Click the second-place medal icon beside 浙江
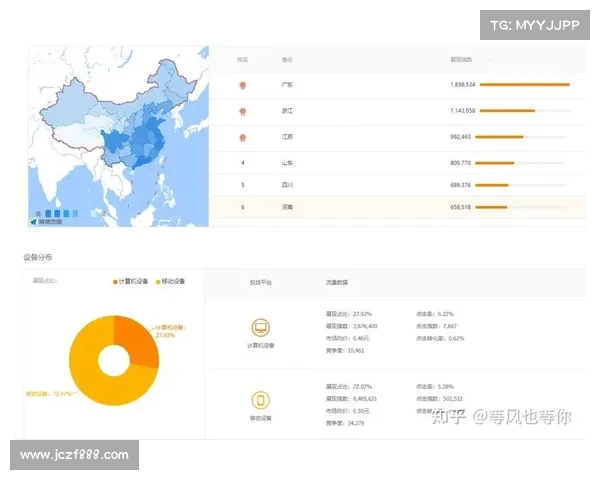600x480 pixels. [243, 111]
